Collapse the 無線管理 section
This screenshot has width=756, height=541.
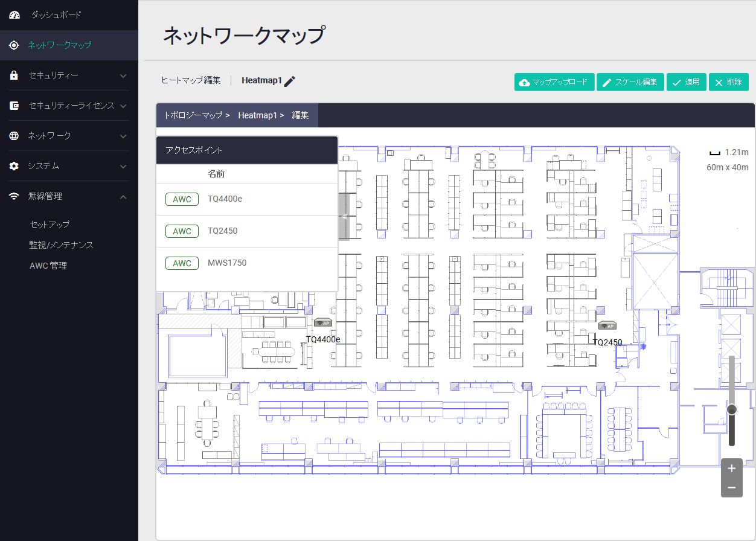click(69, 196)
